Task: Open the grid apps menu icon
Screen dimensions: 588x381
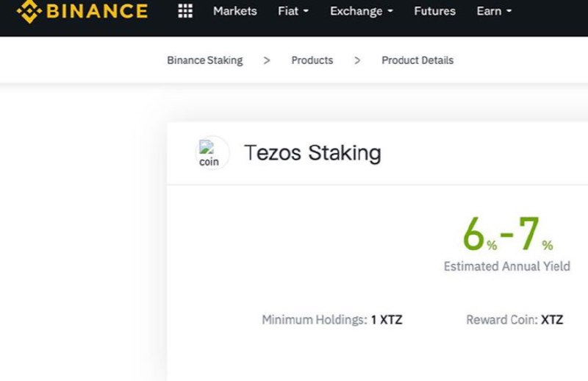Action: (185, 11)
